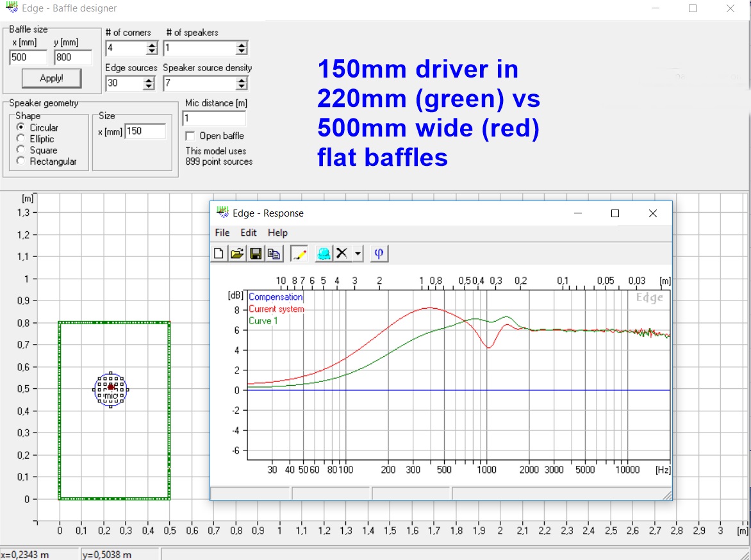Image resolution: width=751 pixels, height=560 pixels.
Task: Click the New file icon in Response toolbar
Action: [219, 254]
